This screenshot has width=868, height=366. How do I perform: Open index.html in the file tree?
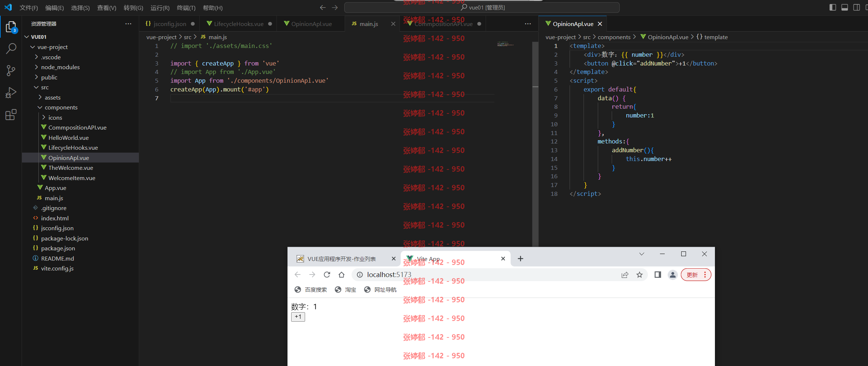(x=55, y=218)
